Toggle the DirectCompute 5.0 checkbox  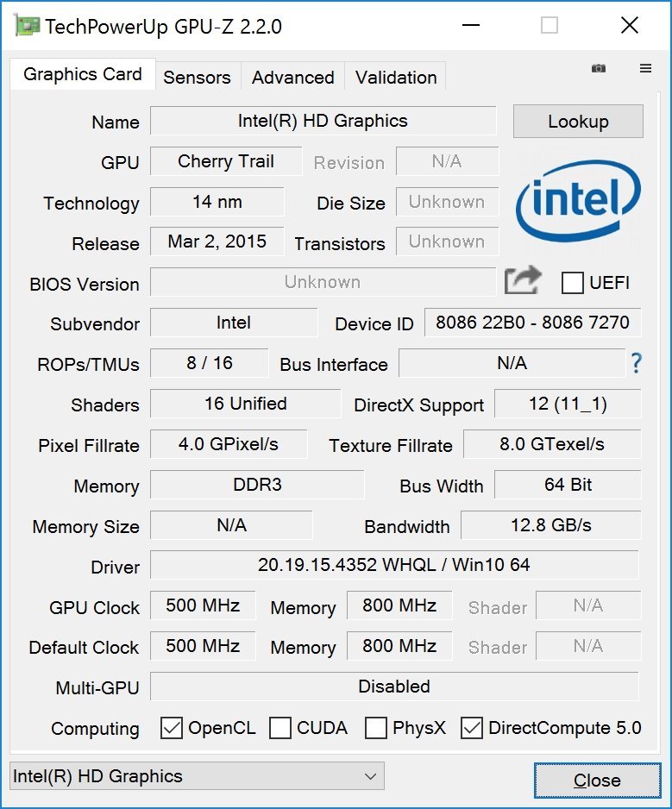(x=472, y=728)
